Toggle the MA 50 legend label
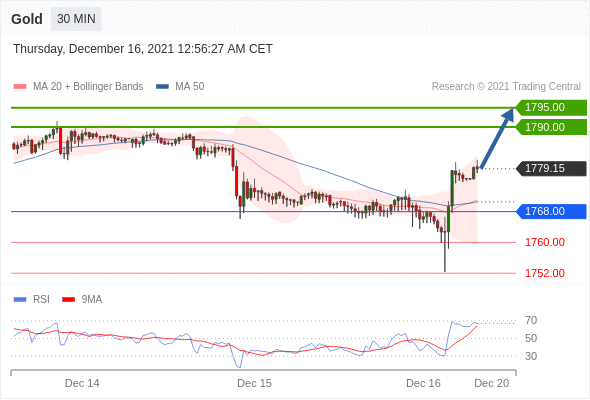This screenshot has width=590, height=400. point(190,87)
